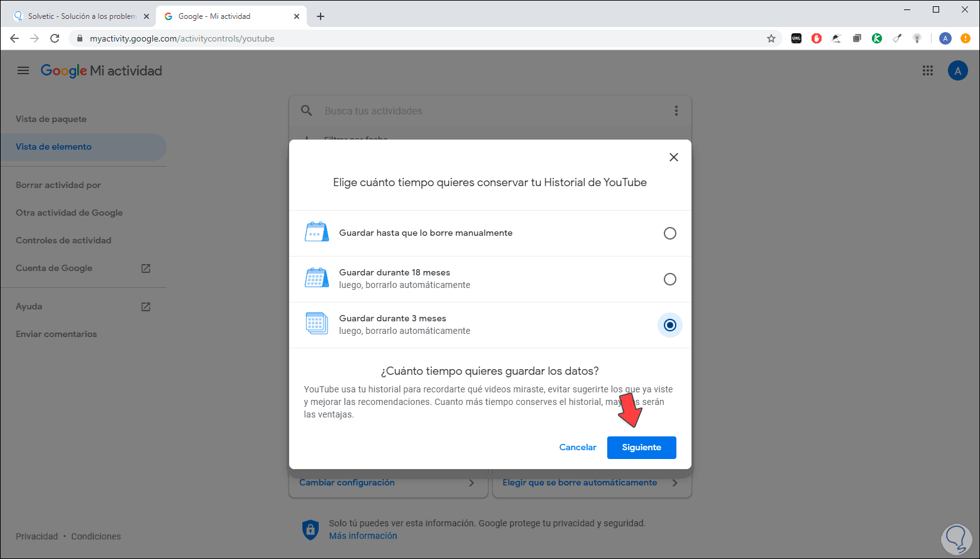Image resolution: width=980 pixels, height=559 pixels.
Task: Select the 18 meses radio option
Action: coord(670,279)
